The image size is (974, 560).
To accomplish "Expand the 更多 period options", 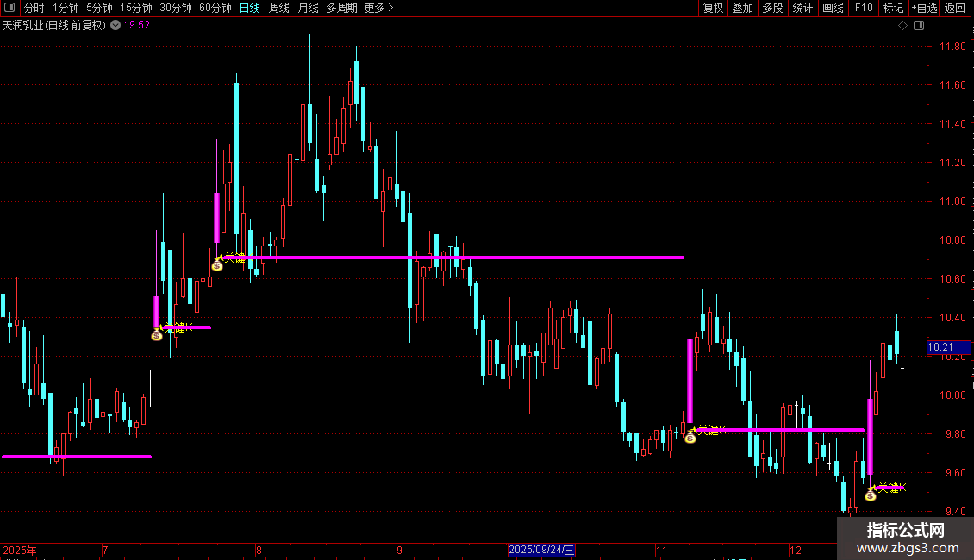I will (x=378, y=8).
